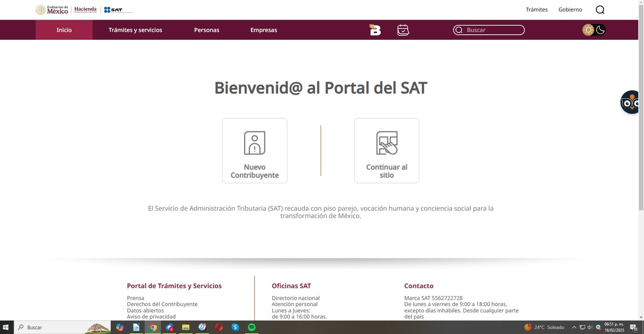Click the page vertical scrollbar
This screenshot has height=334, width=644.
[x=641, y=151]
